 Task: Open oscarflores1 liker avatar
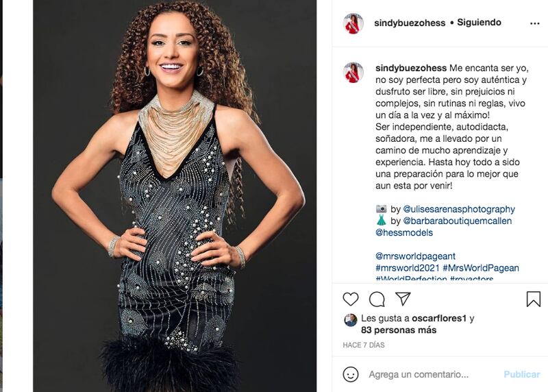point(351,319)
